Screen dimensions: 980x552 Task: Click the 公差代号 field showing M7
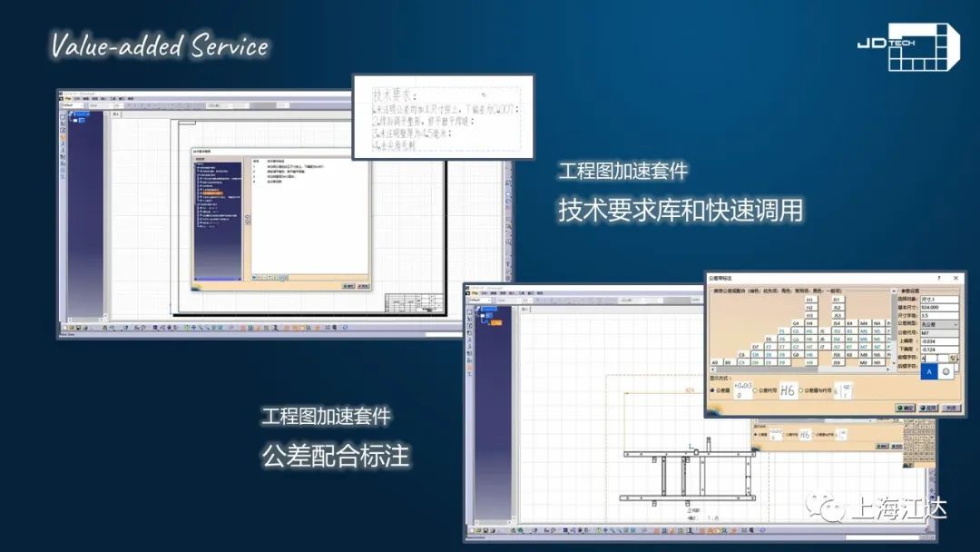click(939, 333)
